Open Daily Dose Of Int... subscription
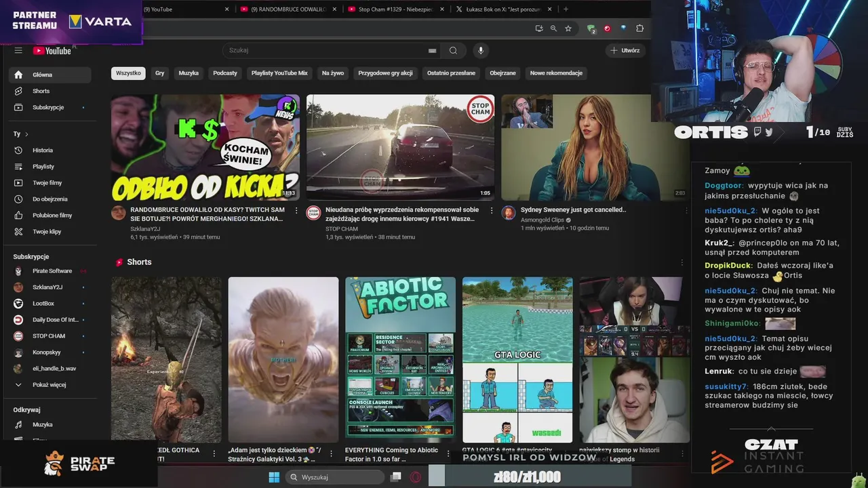This screenshot has width=868, height=488. (50, 320)
